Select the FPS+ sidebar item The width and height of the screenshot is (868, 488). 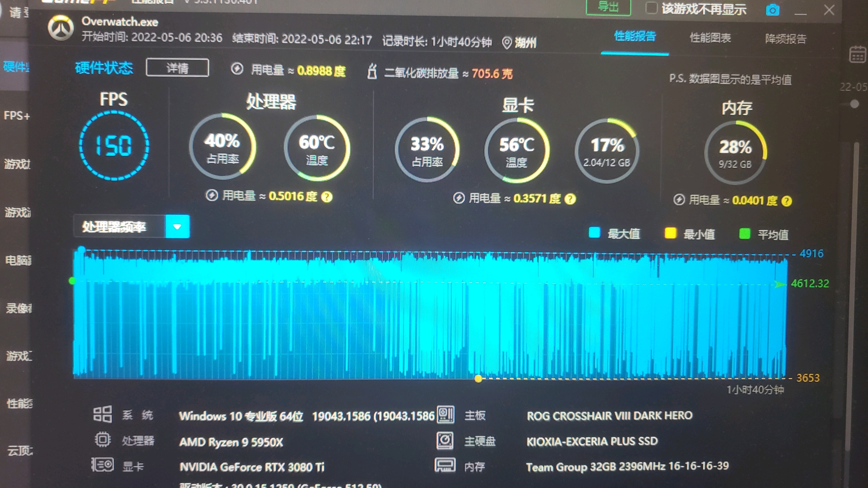pyautogui.click(x=16, y=116)
